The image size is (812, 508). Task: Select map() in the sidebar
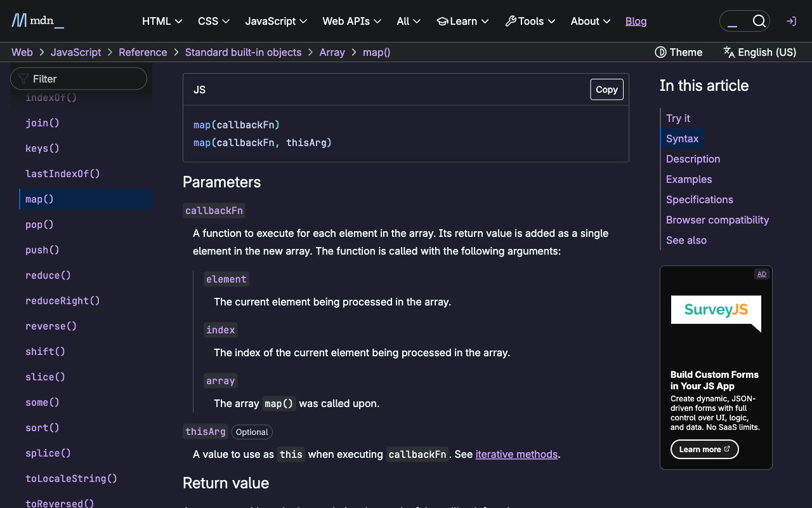[85, 199]
